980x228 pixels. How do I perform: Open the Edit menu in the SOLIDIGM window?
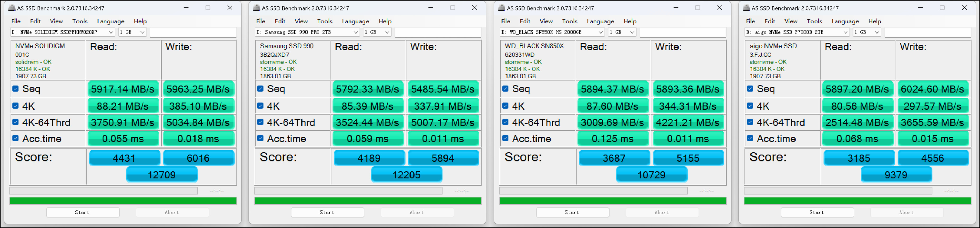[35, 21]
